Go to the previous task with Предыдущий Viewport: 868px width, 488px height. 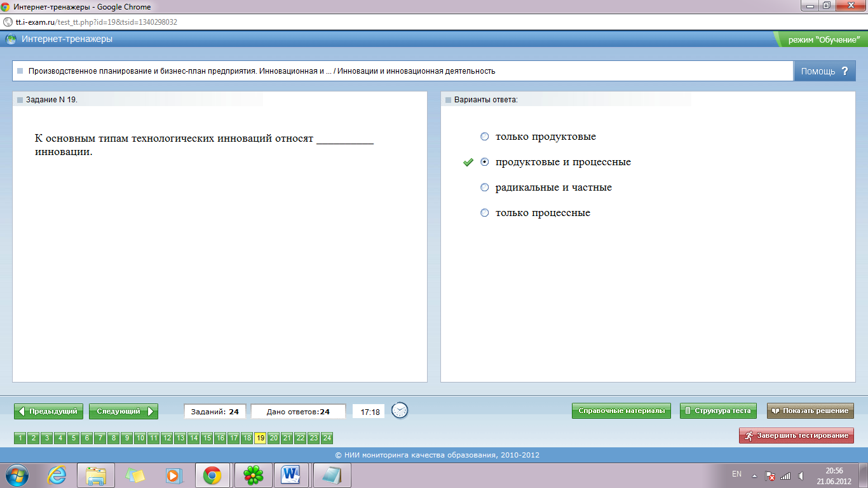point(49,411)
